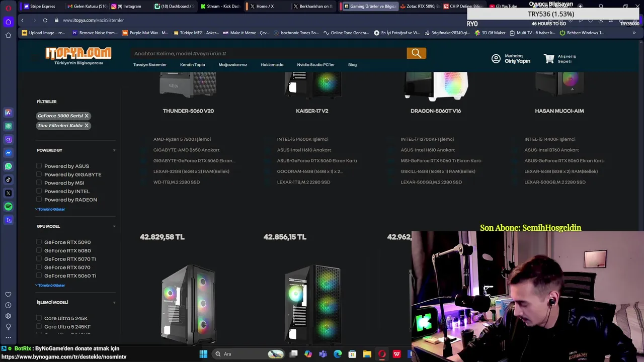Open Mağazalarımız menu item

pos(233,65)
